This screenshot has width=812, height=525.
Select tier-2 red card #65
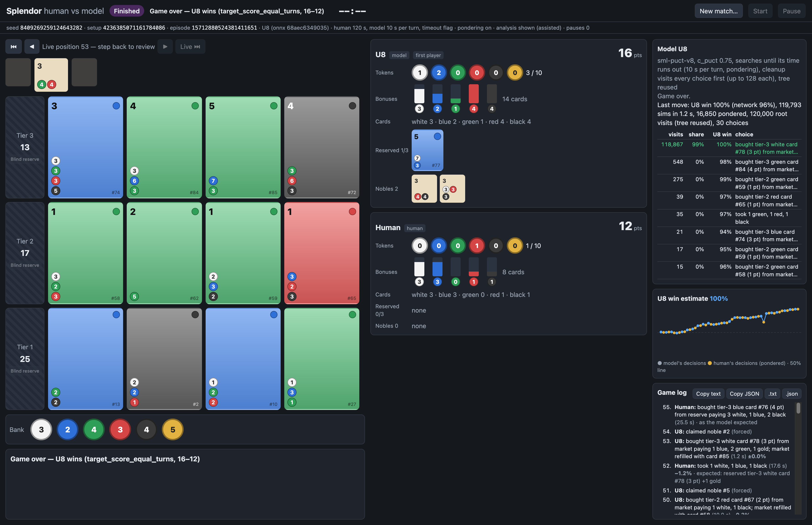[x=322, y=253]
